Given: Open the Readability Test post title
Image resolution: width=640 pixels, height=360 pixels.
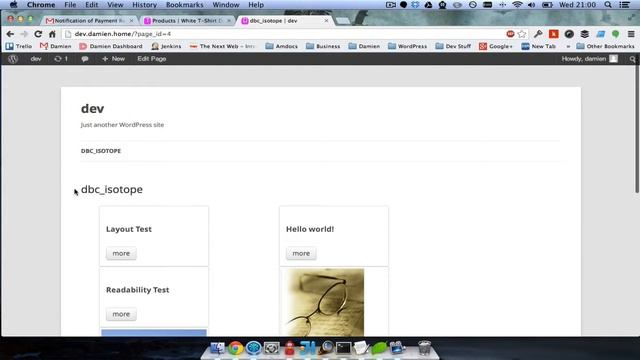Looking at the screenshot, I should click(138, 290).
